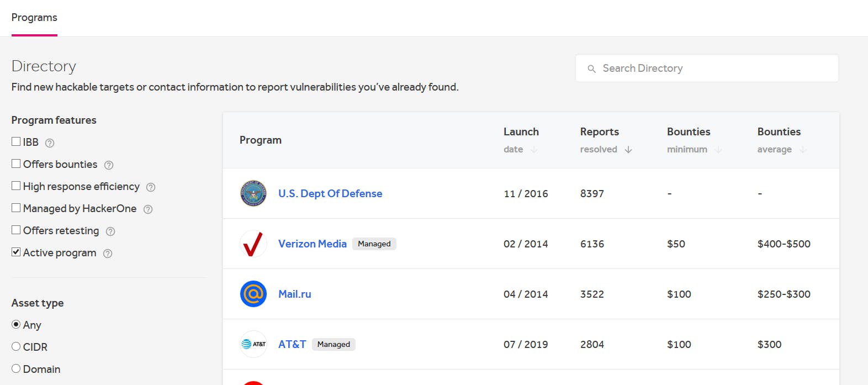Click the Mail.ru @ logo

tap(253, 294)
